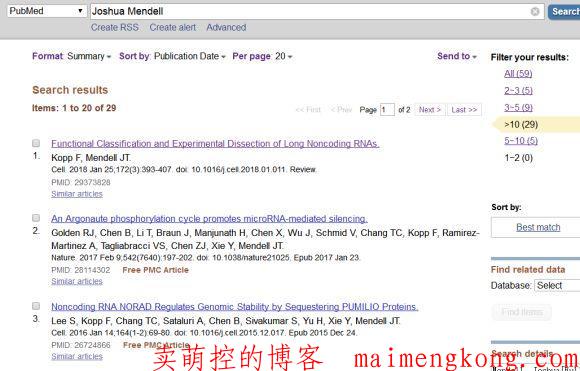
Task: Open the Advanced search link
Action: click(x=226, y=27)
